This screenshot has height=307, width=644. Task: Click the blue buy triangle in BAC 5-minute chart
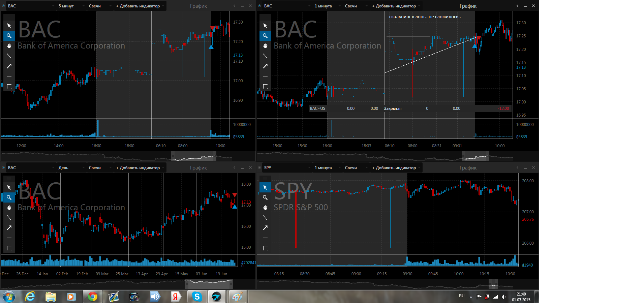pos(211,47)
